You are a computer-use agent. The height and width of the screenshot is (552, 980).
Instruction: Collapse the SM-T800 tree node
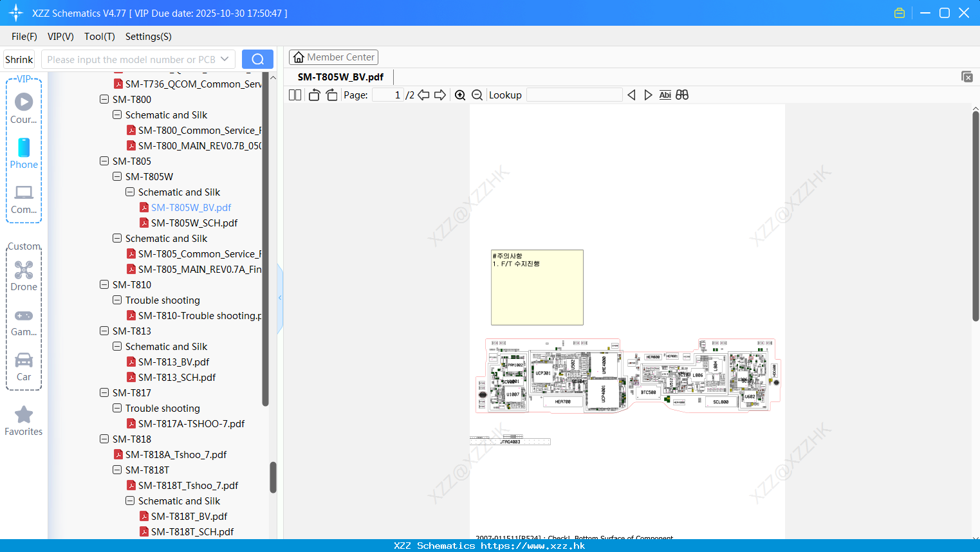pyautogui.click(x=104, y=99)
